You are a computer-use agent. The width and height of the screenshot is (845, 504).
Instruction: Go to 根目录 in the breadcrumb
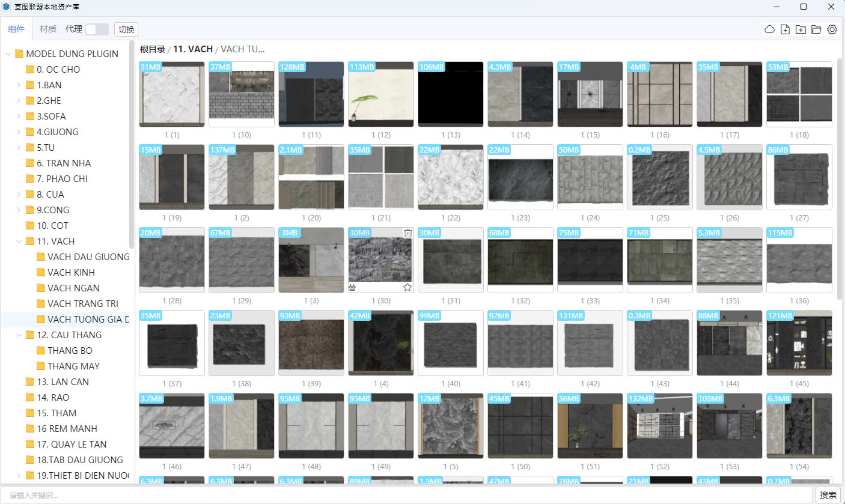point(153,49)
